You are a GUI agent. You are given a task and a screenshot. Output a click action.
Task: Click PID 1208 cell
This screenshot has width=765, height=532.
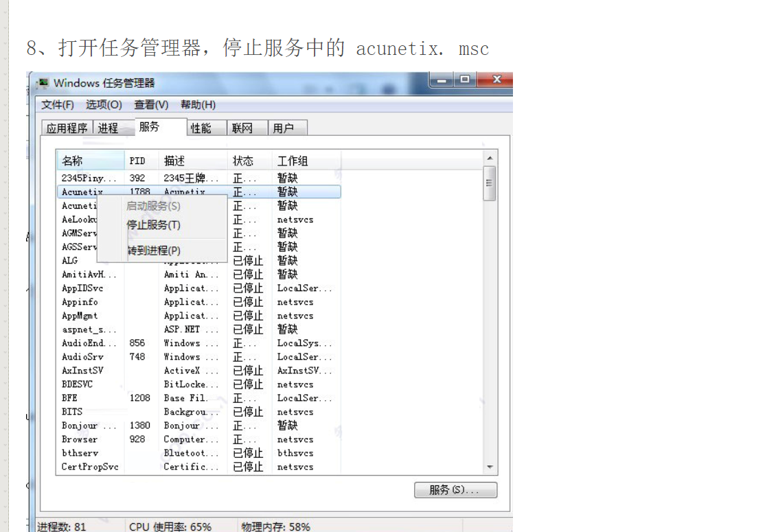tap(139, 398)
